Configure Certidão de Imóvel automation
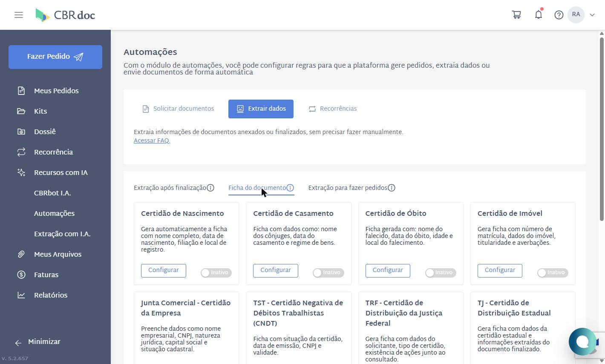605x364 pixels. coord(500,270)
